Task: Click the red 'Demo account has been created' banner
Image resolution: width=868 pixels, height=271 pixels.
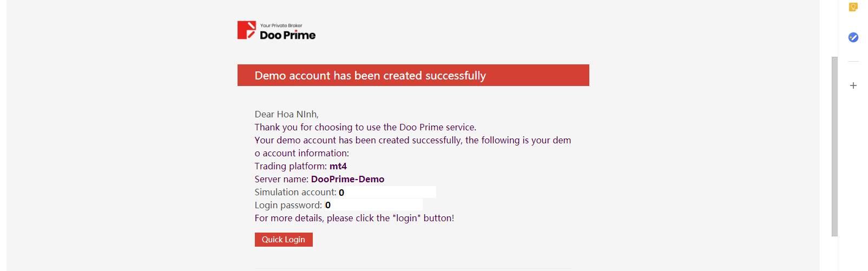Action: pos(413,75)
